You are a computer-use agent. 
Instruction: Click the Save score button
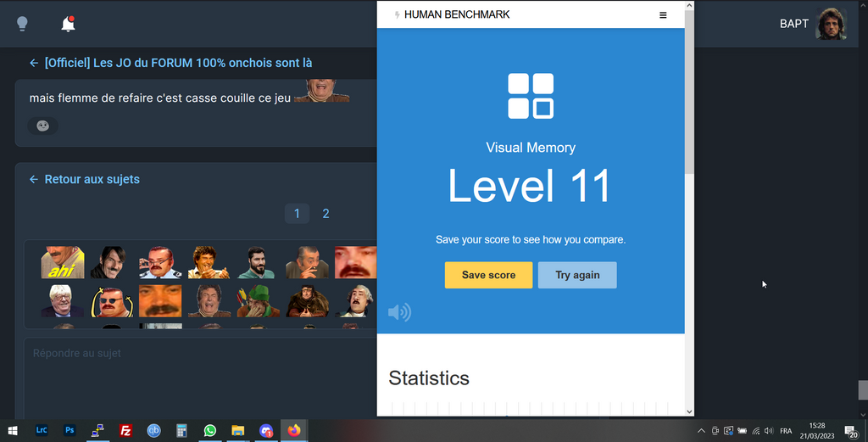pyautogui.click(x=488, y=275)
